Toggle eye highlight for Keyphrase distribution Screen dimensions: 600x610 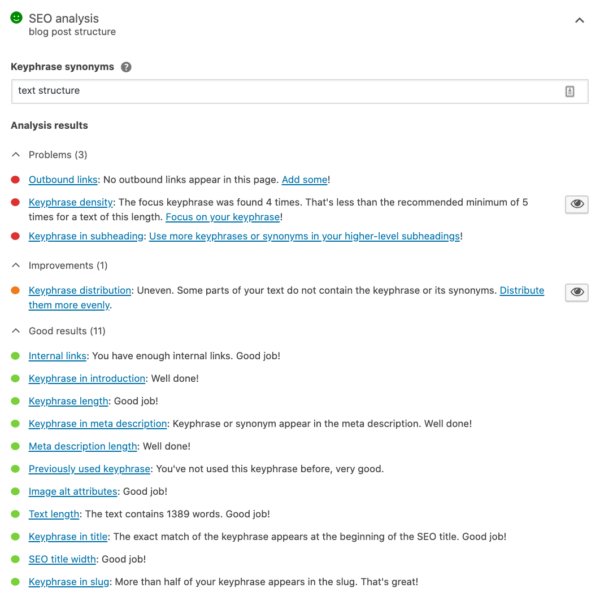pyautogui.click(x=577, y=292)
